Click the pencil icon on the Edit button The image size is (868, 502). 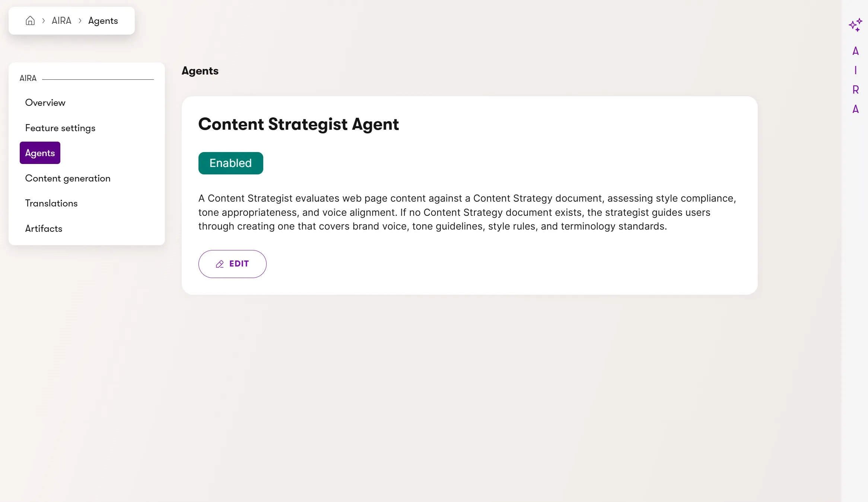[x=220, y=264]
